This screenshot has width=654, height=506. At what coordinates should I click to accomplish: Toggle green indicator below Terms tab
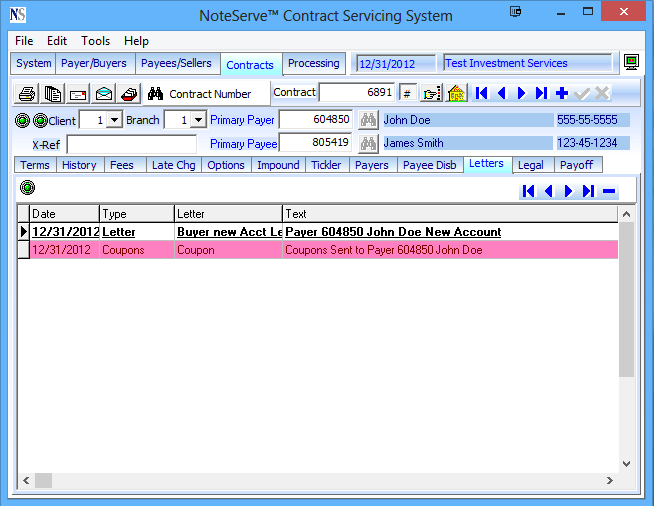click(26, 187)
